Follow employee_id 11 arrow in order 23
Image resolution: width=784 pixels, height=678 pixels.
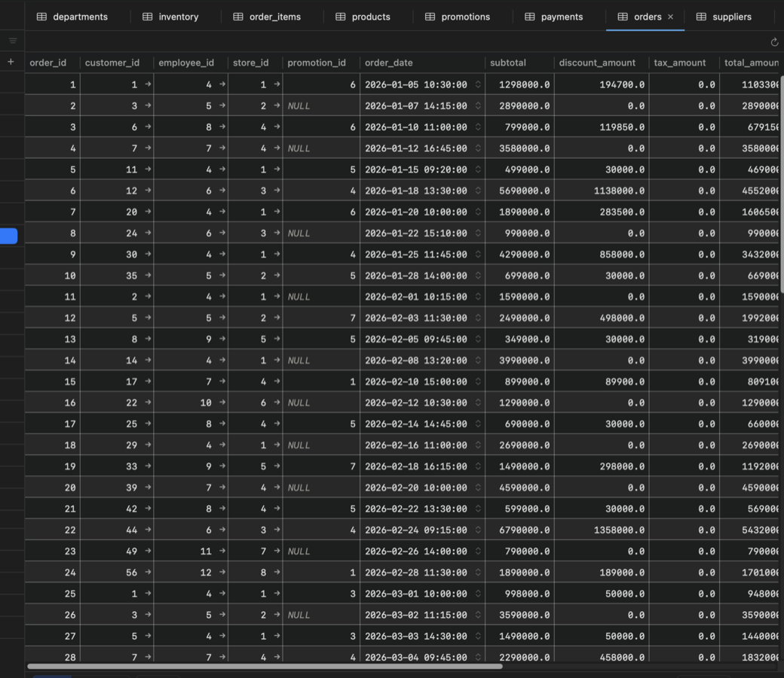coord(222,551)
